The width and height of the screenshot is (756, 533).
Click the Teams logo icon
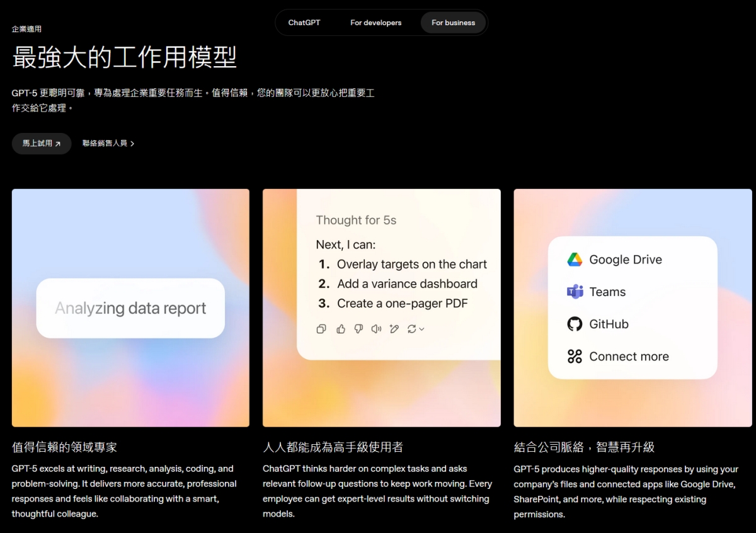575,292
